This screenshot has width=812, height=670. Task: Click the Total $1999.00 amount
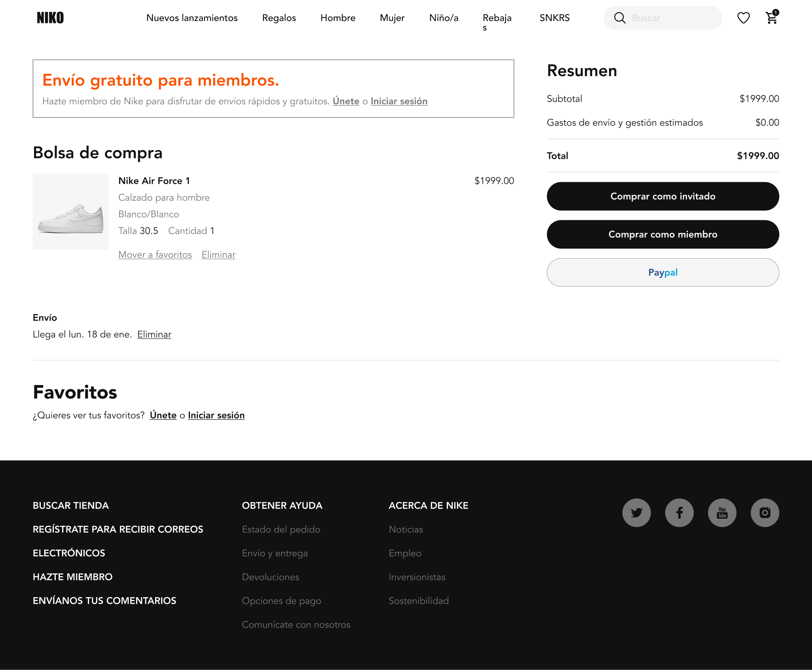758,156
